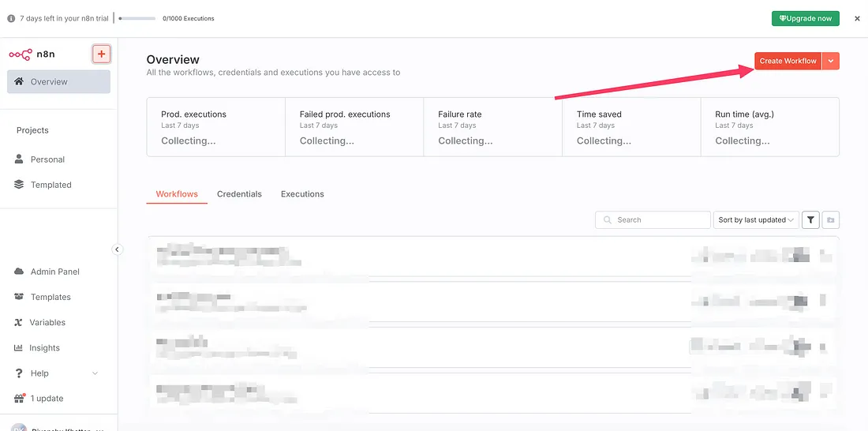Click the gift icon for updates
This screenshot has height=431, width=868.
pos(20,399)
